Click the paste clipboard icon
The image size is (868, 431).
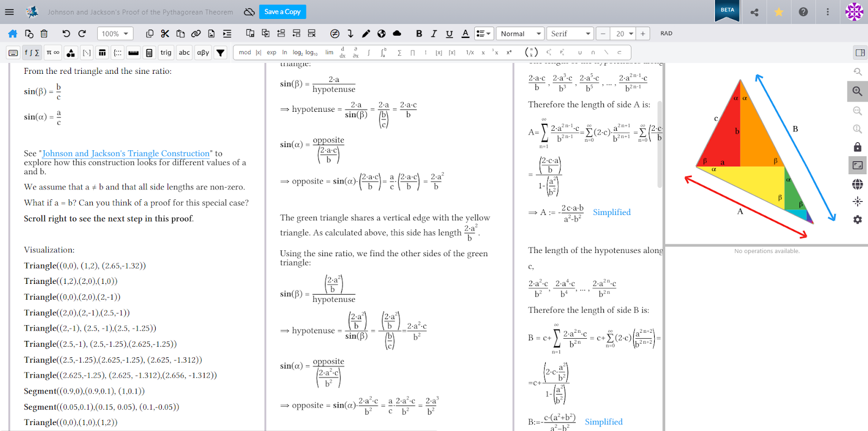point(181,34)
